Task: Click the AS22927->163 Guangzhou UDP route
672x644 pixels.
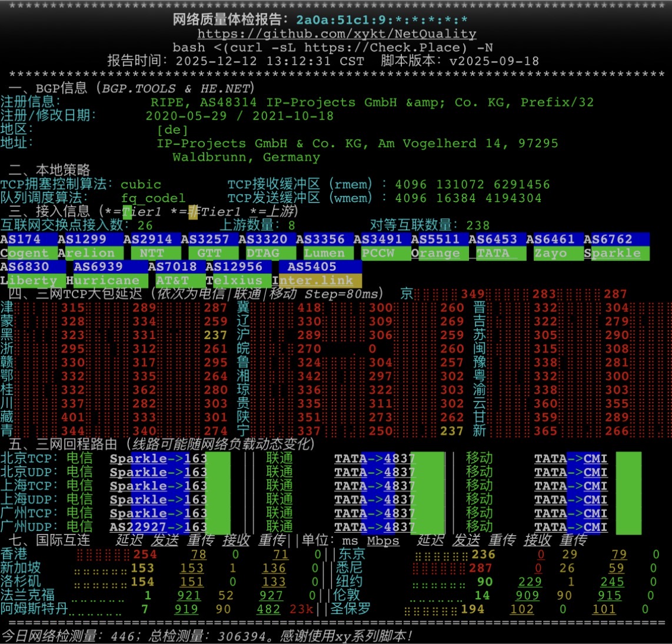Action: point(158,527)
